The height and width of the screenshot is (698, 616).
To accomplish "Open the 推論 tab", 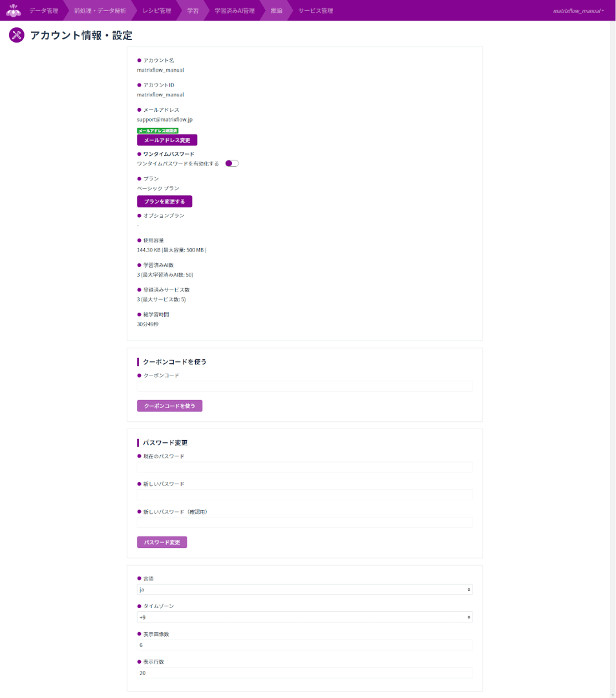I will click(277, 11).
